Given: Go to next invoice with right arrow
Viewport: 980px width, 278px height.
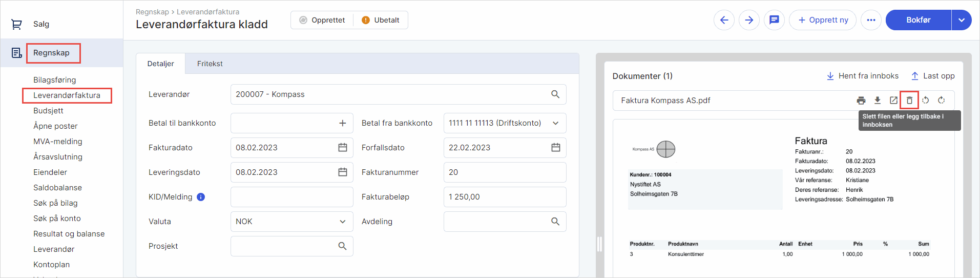Looking at the screenshot, I should click(x=749, y=20).
